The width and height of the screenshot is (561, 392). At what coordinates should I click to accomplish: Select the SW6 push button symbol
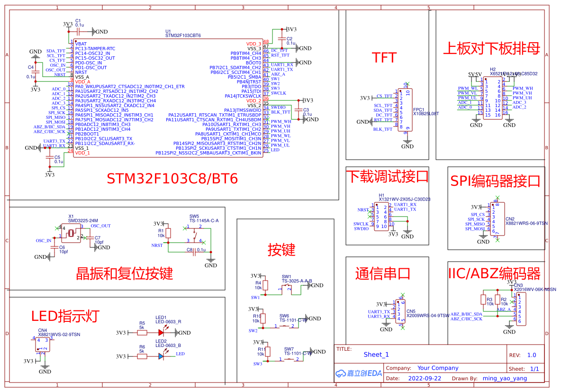[x=285, y=327]
